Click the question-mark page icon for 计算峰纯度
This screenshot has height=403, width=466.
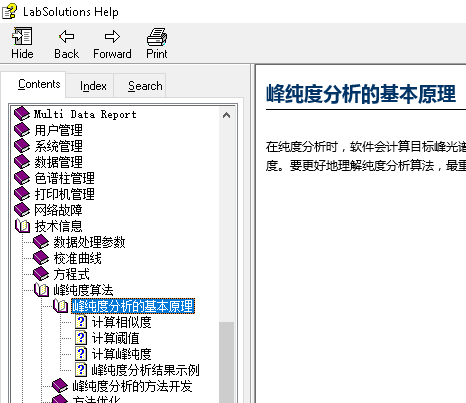(x=81, y=354)
